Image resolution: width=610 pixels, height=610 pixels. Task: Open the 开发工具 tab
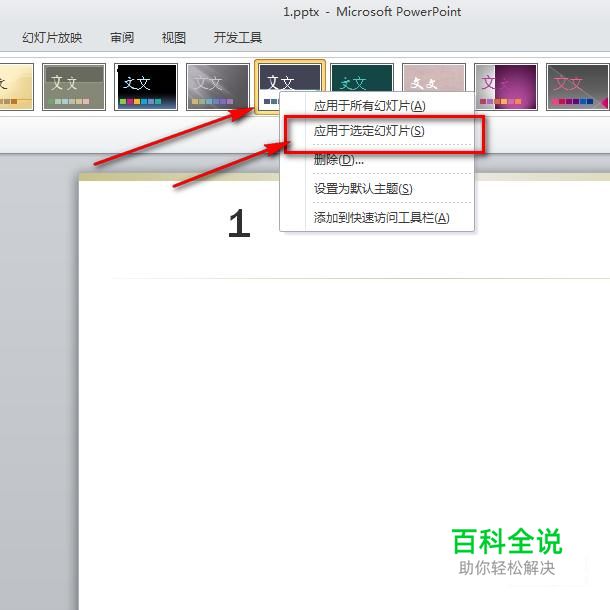point(237,38)
